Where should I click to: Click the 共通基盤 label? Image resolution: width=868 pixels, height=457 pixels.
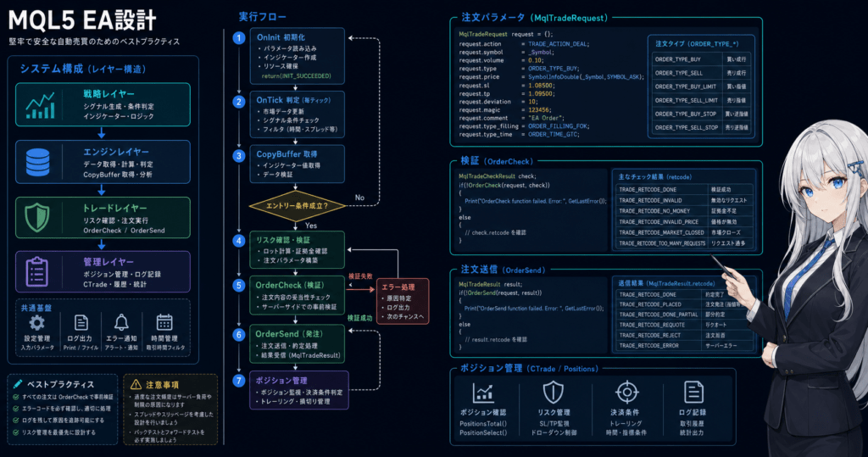coord(36,308)
